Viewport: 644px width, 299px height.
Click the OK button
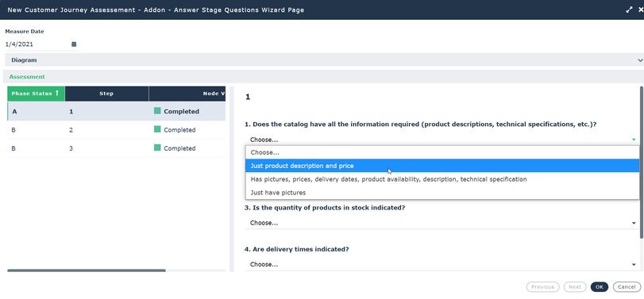(x=600, y=286)
